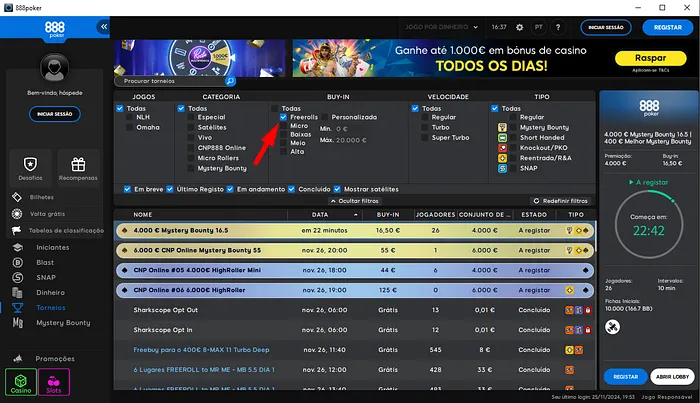The height and width of the screenshot is (403, 700).
Task: Click round chip icon in details panel
Action: click(x=612, y=327)
